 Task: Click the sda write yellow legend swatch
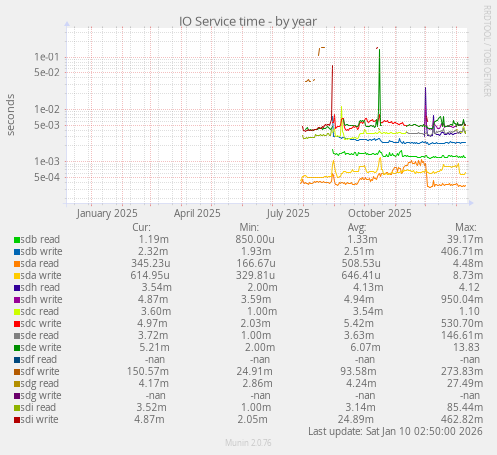pyautogui.click(x=17, y=276)
